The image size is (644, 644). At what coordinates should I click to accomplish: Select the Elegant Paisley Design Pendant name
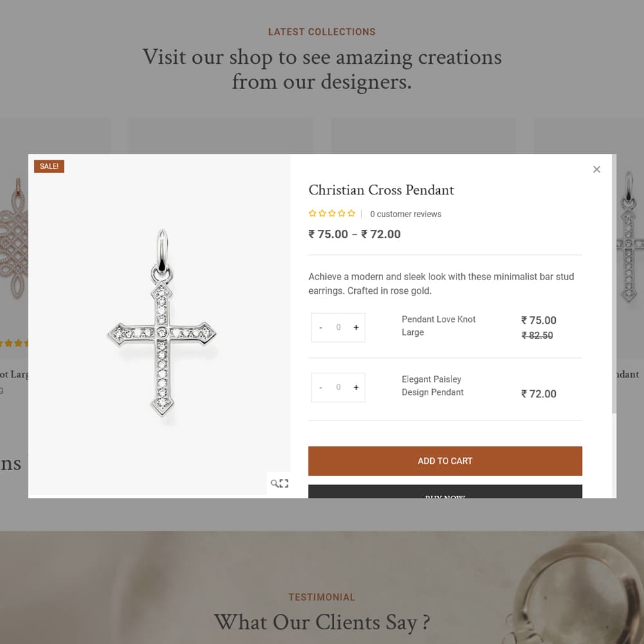(432, 386)
